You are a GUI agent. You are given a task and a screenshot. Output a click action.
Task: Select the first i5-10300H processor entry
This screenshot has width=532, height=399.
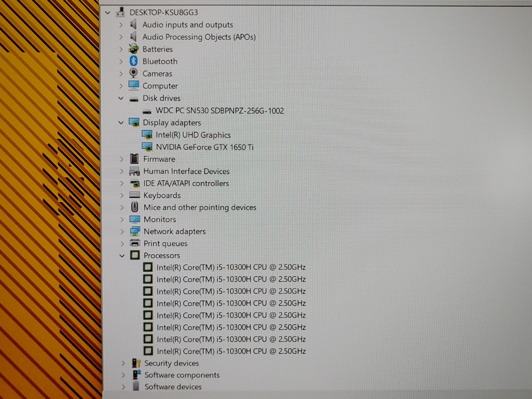(231, 267)
